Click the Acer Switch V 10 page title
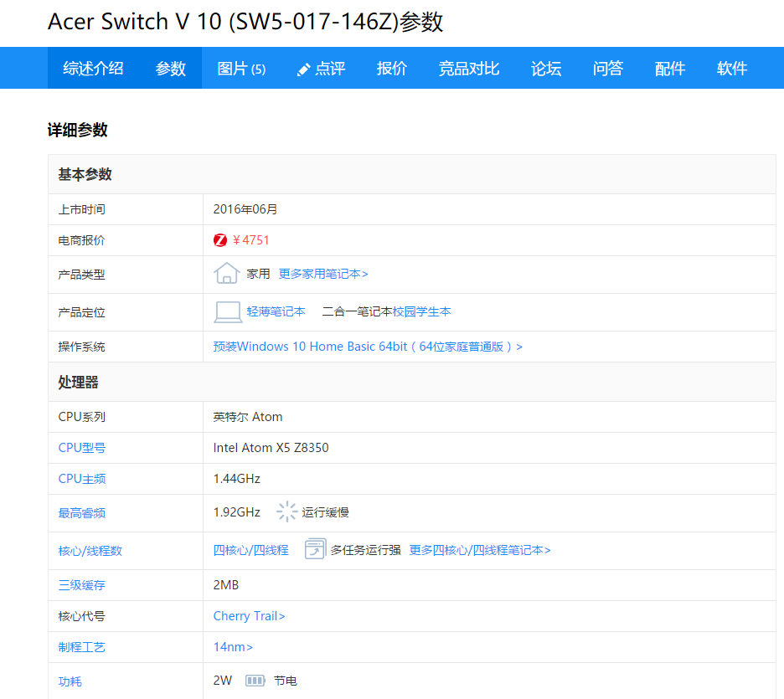 (245, 22)
